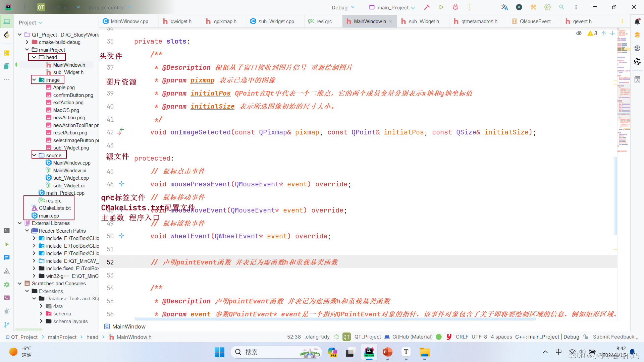
Task: Click the head breadcrumb in navigation bar
Action: pos(92,337)
